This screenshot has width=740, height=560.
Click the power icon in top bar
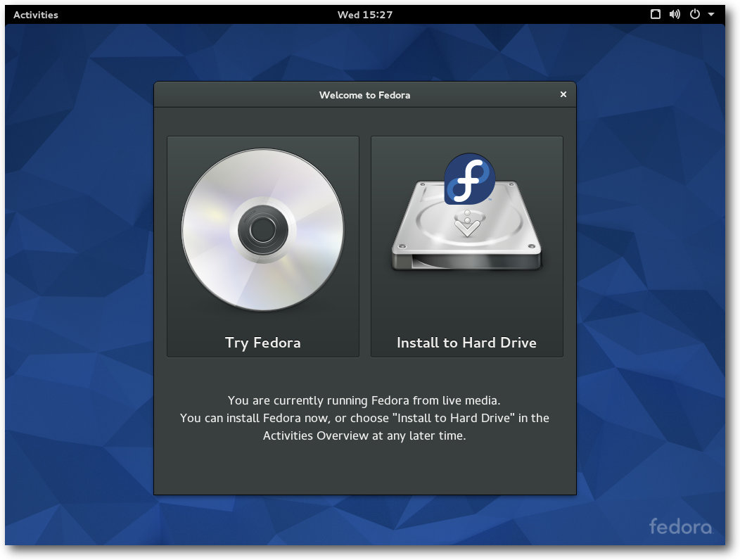tap(695, 14)
